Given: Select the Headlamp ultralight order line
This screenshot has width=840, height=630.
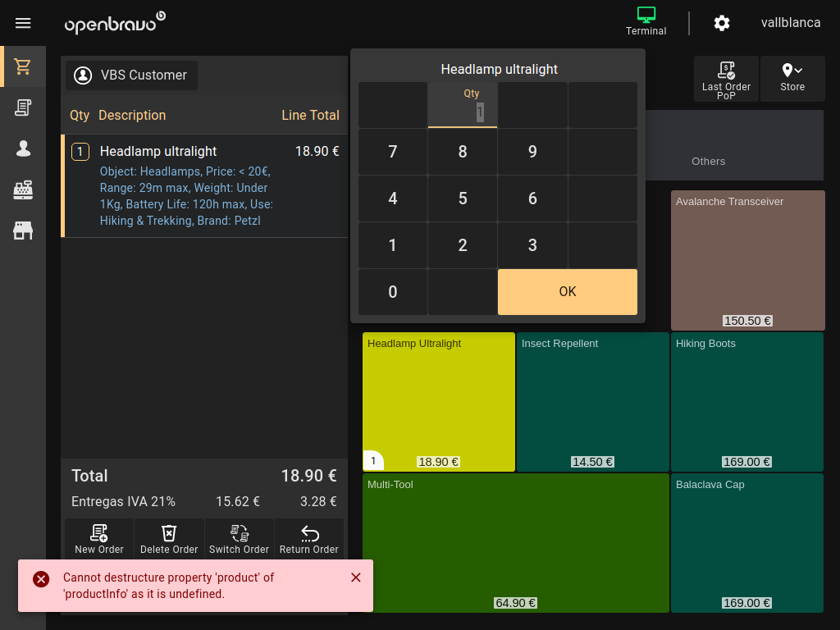Looking at the screenshot, I should tap(205, 186).
